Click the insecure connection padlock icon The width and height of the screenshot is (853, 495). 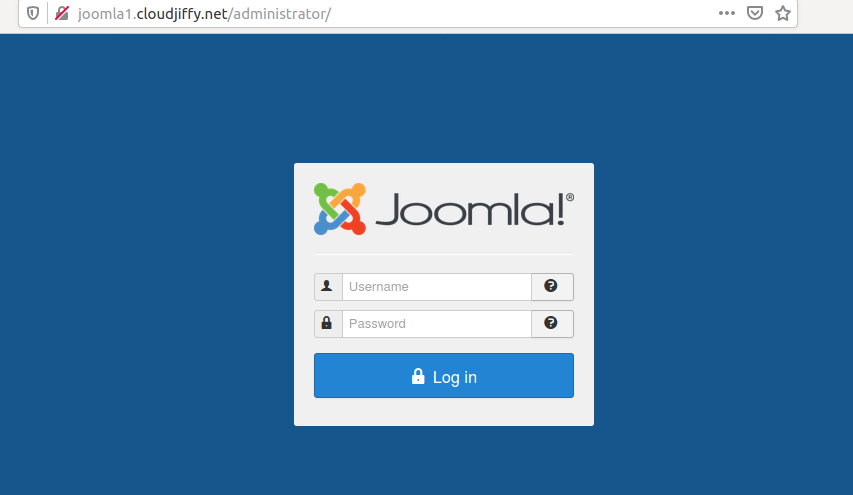point(62,13)
